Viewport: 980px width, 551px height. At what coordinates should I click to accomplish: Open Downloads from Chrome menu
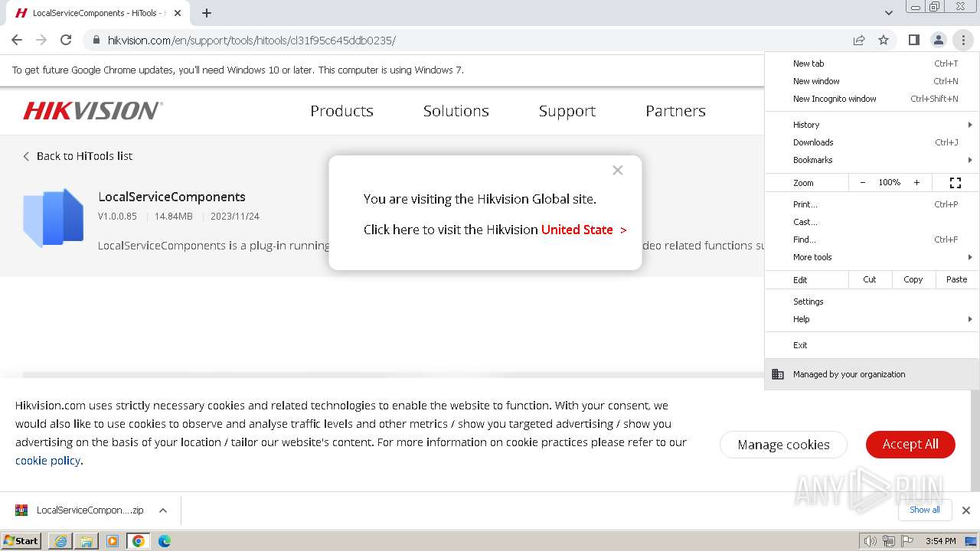pyautogui.click(x=872, y=142)
